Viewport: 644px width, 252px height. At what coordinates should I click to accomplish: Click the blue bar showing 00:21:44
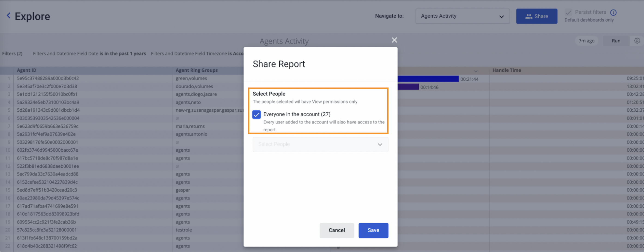click(x=428, y=79)
